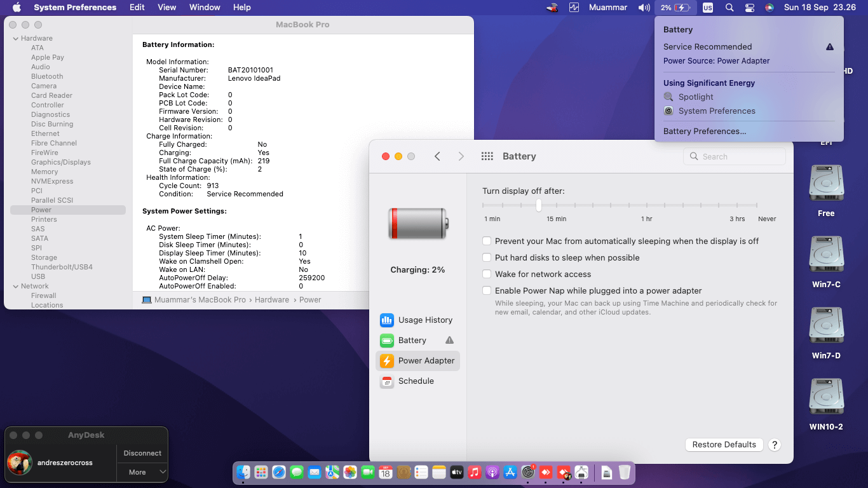Select Bluetooth in System Information sidebar

click(47, 76)
